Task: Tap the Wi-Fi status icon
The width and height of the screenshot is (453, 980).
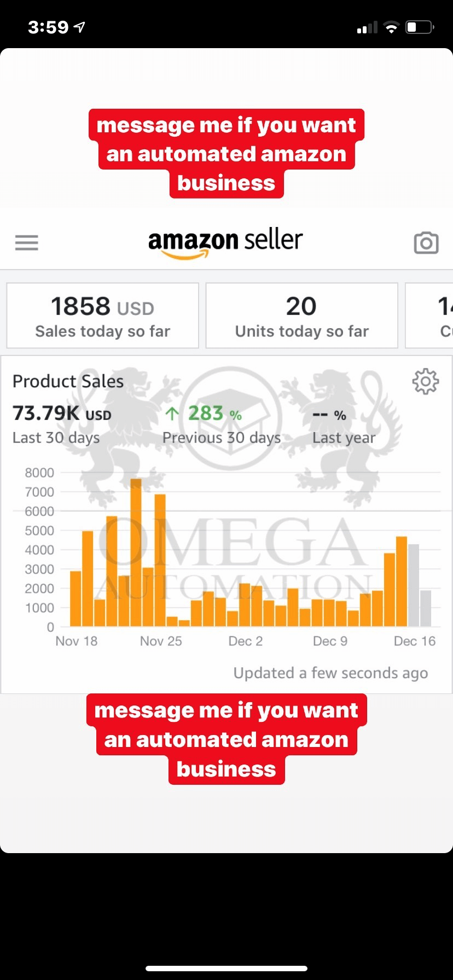Action: pyautogui.click(x=391, y=27)
